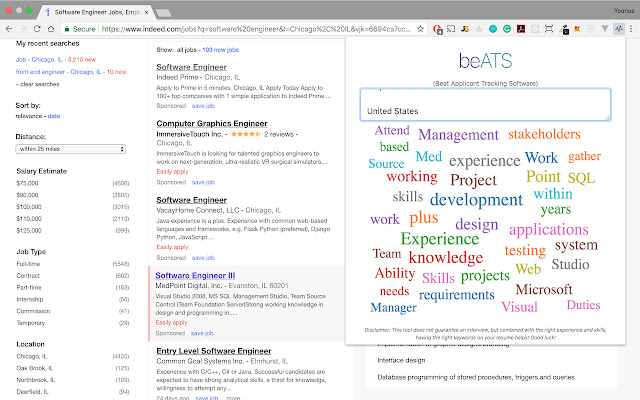Click save job under Software Engineer III

(202, 333)
